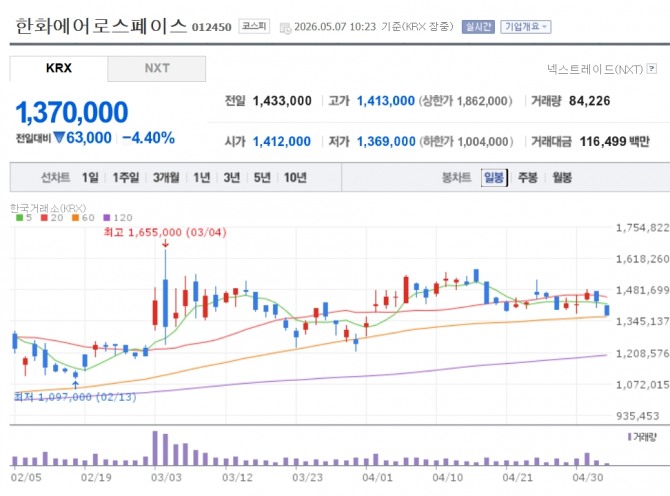Click the 최저 1,097,000 (02/13) low label
The image size is (670, 496).
(75, 397)
